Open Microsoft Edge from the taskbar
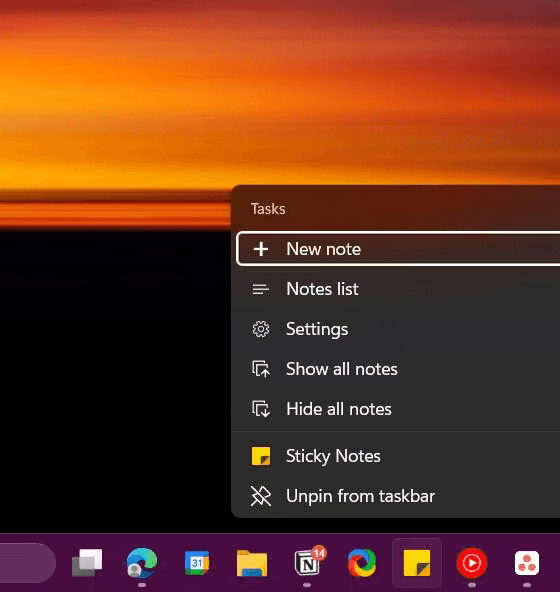Viewport: 560px width, 592px height. pos(142,563)
